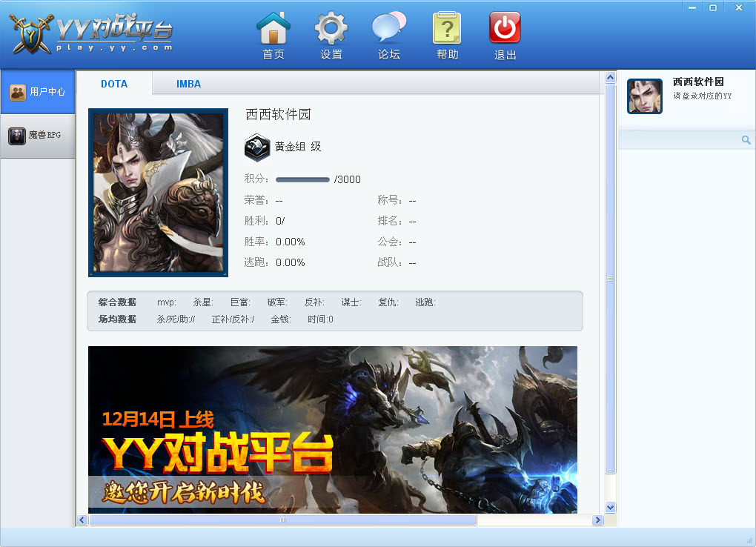Click the mvp: stat

[166, 302]
